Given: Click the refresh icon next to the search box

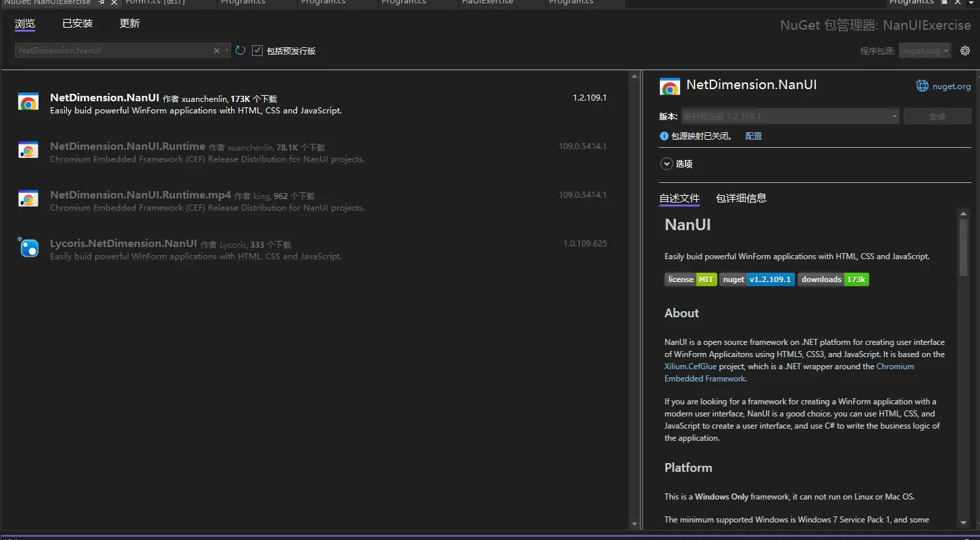Looking at the screenshot, I should (x=240, y=51).
